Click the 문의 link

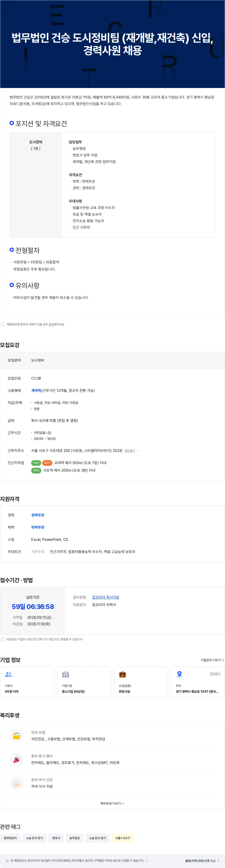(51, 325)
